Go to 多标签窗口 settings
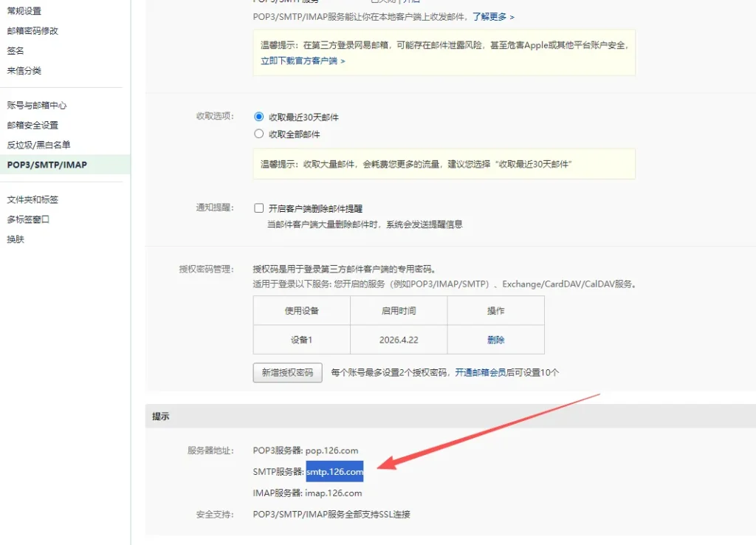The width and height of the screenshot is (756, 545). 28,219
